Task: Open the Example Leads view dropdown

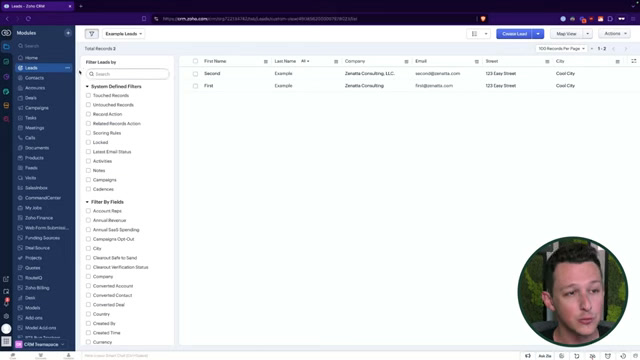Action: [123, 34]
